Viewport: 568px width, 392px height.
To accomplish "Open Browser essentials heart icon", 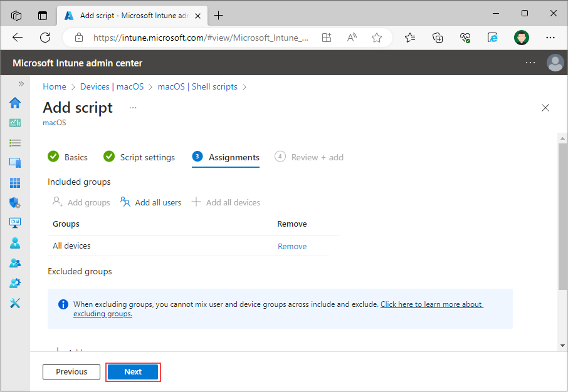I will [465, 38].
